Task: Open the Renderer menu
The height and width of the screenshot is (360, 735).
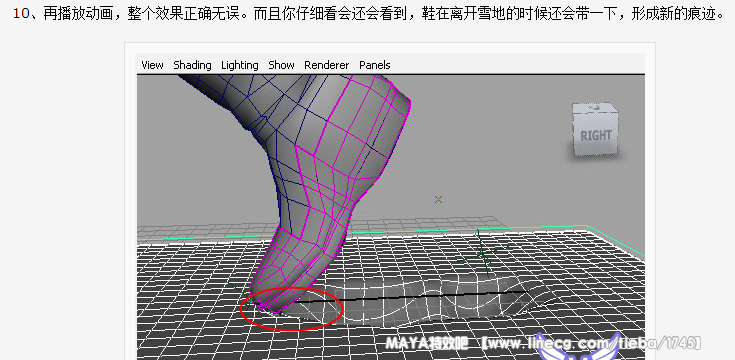Action: click(x=326, y=65)
